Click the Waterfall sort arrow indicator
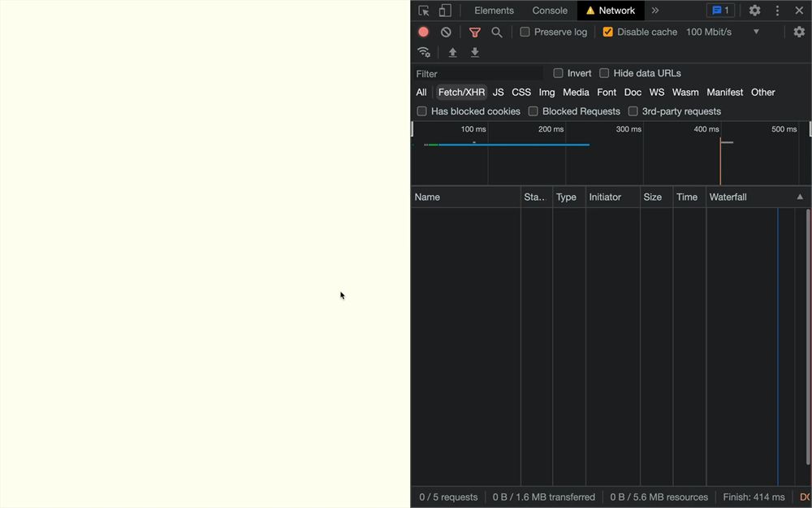The image size is (812, 508). tap(800, 197)
